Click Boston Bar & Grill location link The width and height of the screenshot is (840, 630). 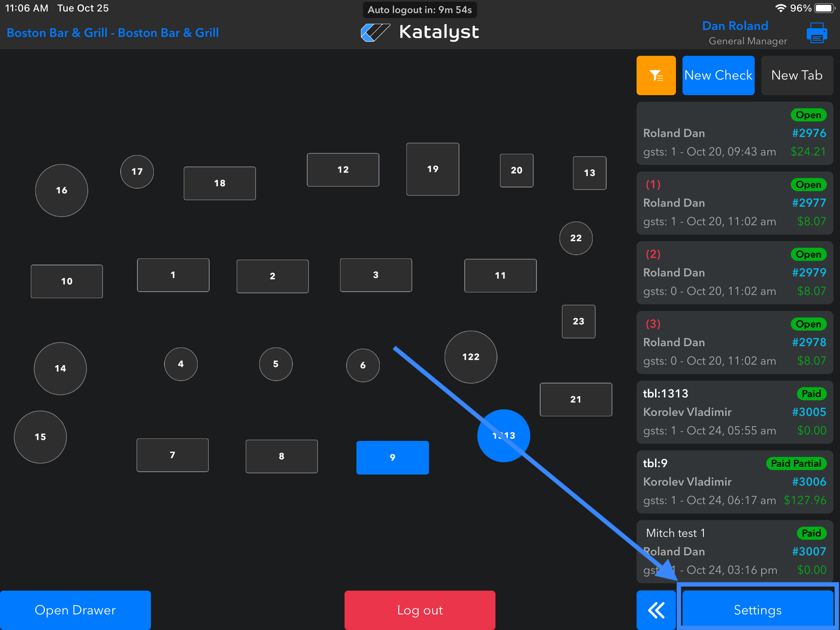point(113,33)
